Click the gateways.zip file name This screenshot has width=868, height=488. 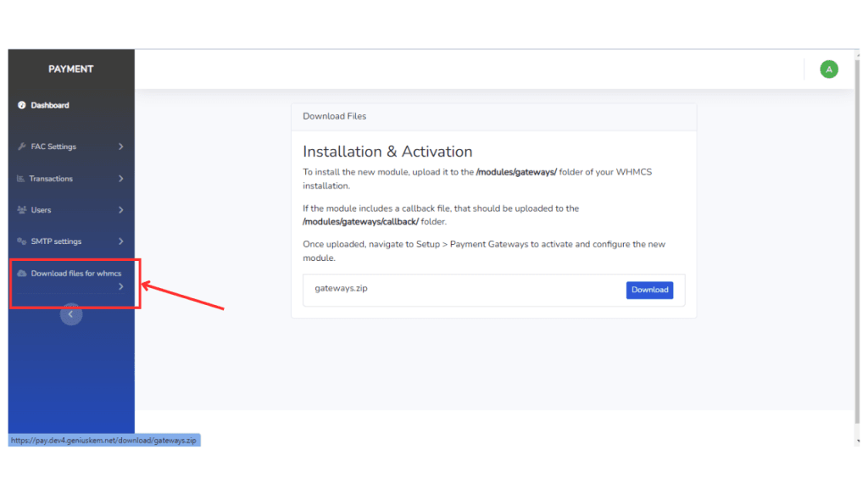pyautogui.click(x=341, y=288)
